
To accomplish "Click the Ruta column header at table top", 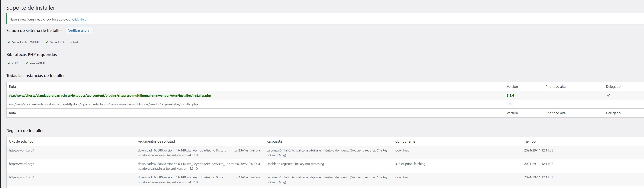I will point(13,87).
